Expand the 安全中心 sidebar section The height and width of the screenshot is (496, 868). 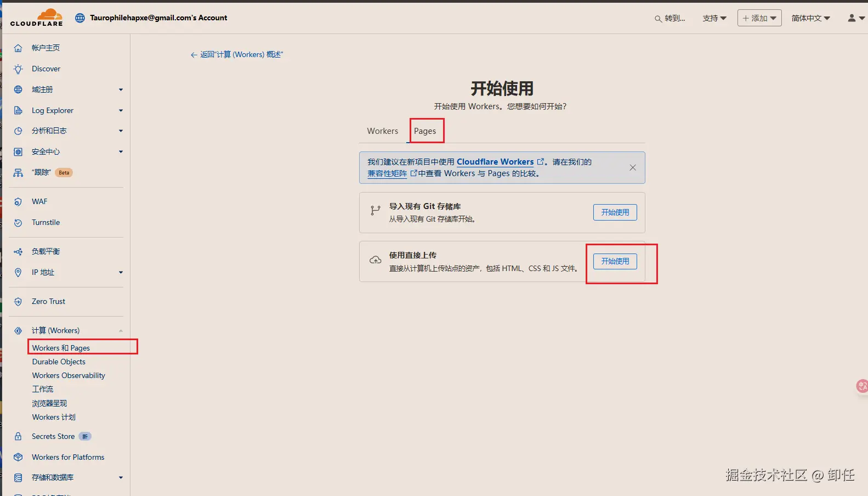point(121,152)
